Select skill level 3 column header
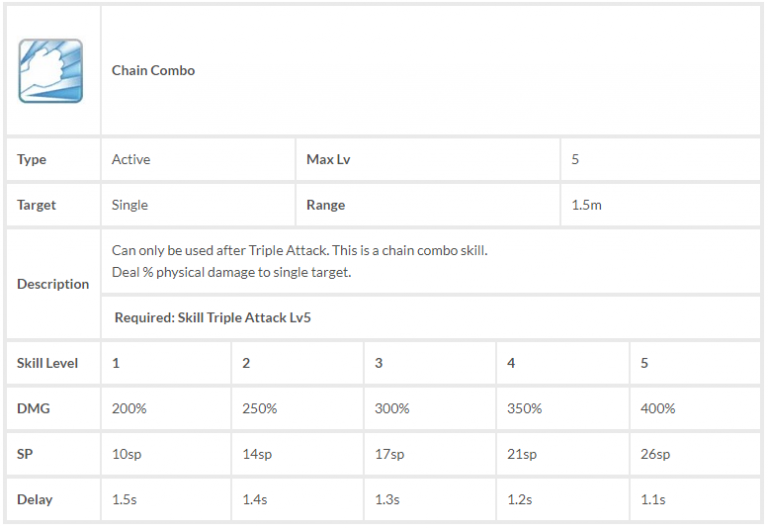 [x=379, y=363]
